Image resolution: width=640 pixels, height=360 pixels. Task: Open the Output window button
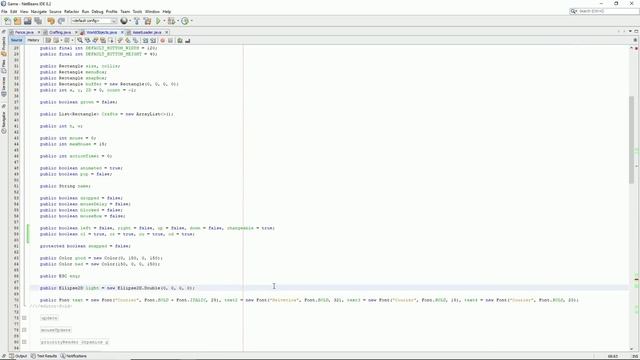(18, 356)
